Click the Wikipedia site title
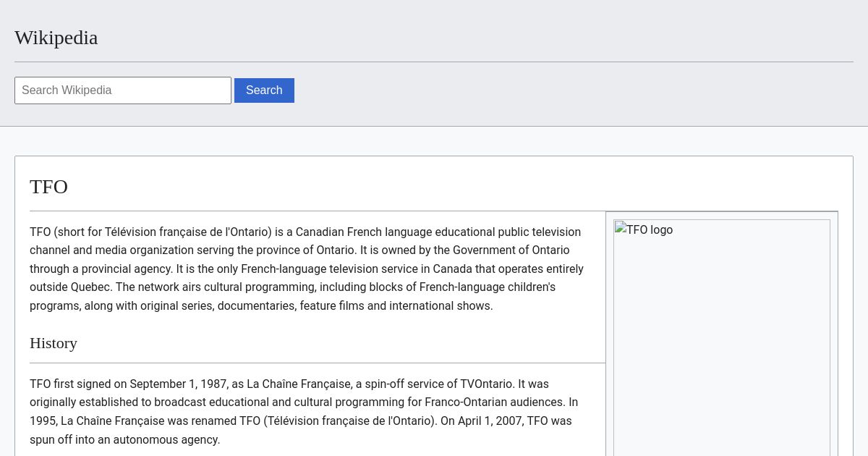Image resolution: width=868 pixels, height=456 pixels. tap(56, 38)
